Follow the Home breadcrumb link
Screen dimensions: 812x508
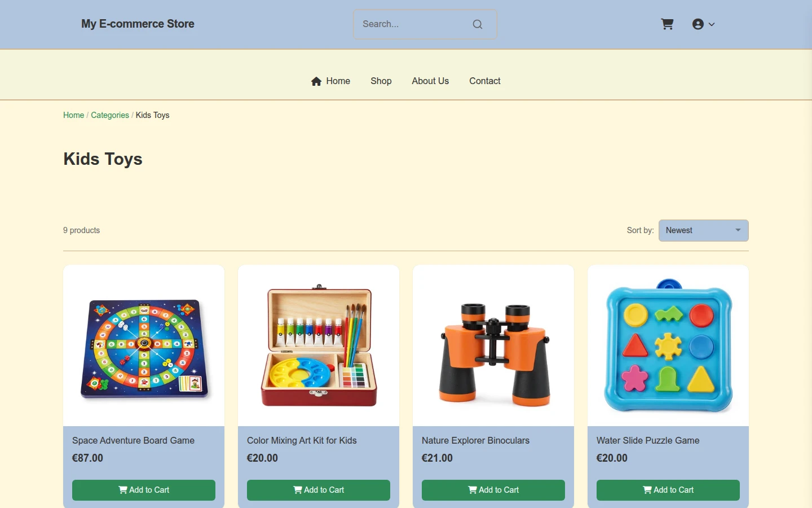pyautogui.click(x=73, y=115)
